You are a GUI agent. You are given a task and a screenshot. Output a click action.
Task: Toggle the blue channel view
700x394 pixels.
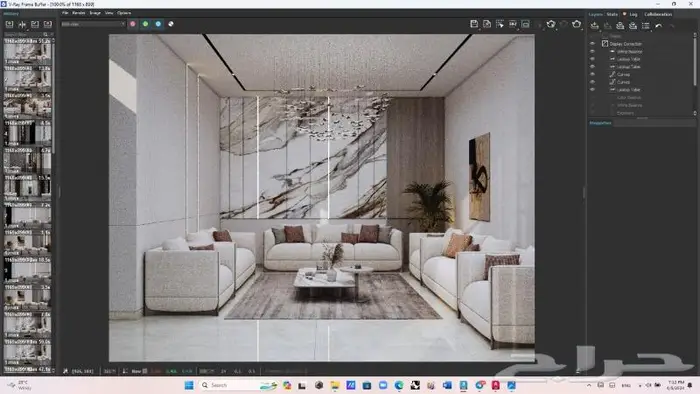click(158, 24)
